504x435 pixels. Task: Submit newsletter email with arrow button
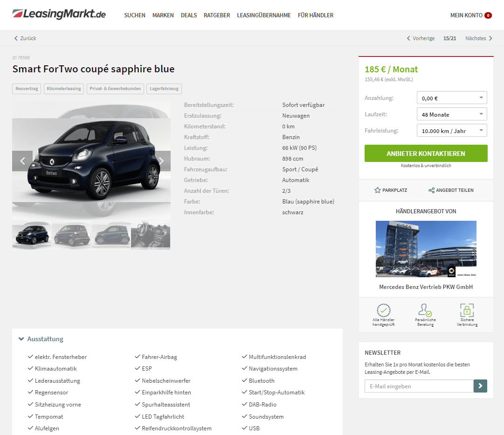[480, 386]
